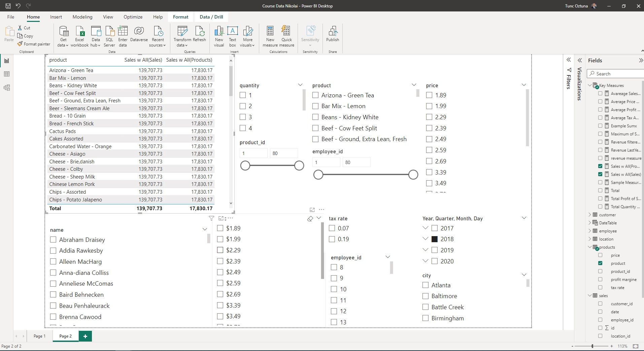Insert a New visual

point(219,36)
